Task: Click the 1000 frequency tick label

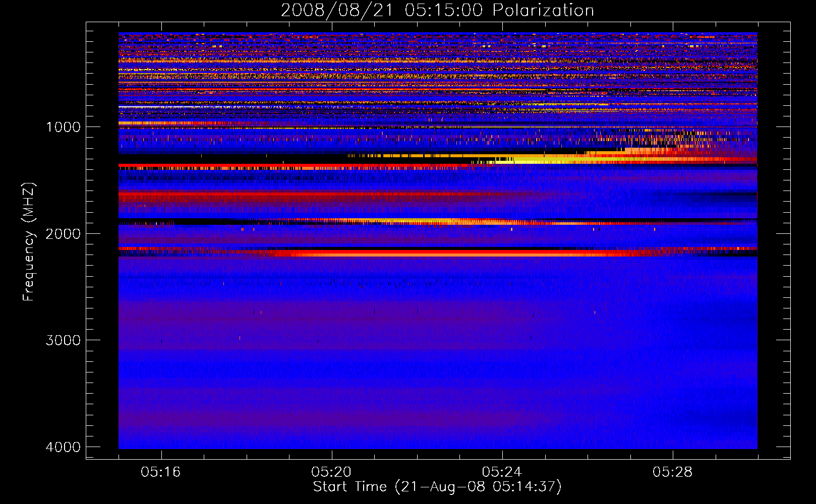Action: tap(63, 127)
